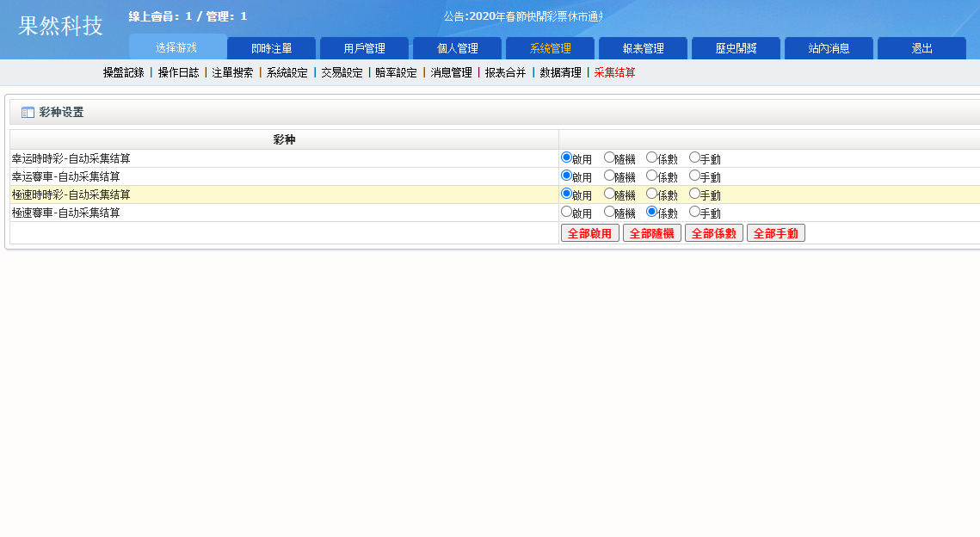Open the 数据清理 page

tap(559, 73)
